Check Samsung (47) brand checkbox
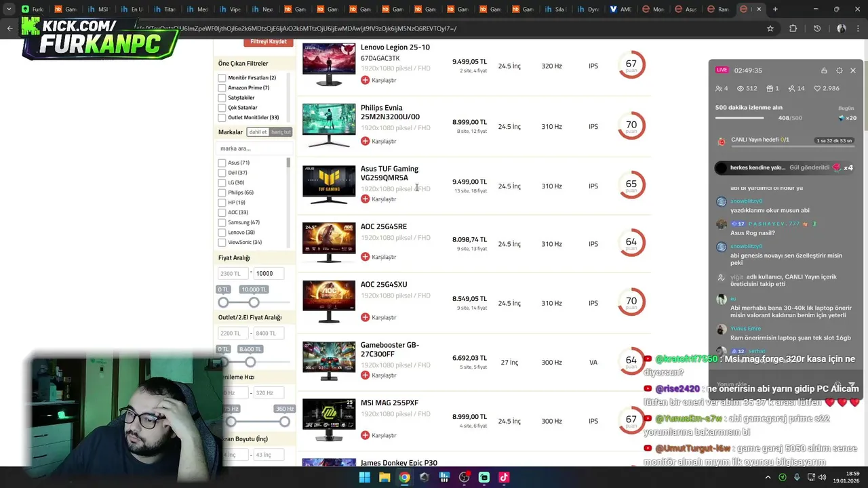 [222, 222]
